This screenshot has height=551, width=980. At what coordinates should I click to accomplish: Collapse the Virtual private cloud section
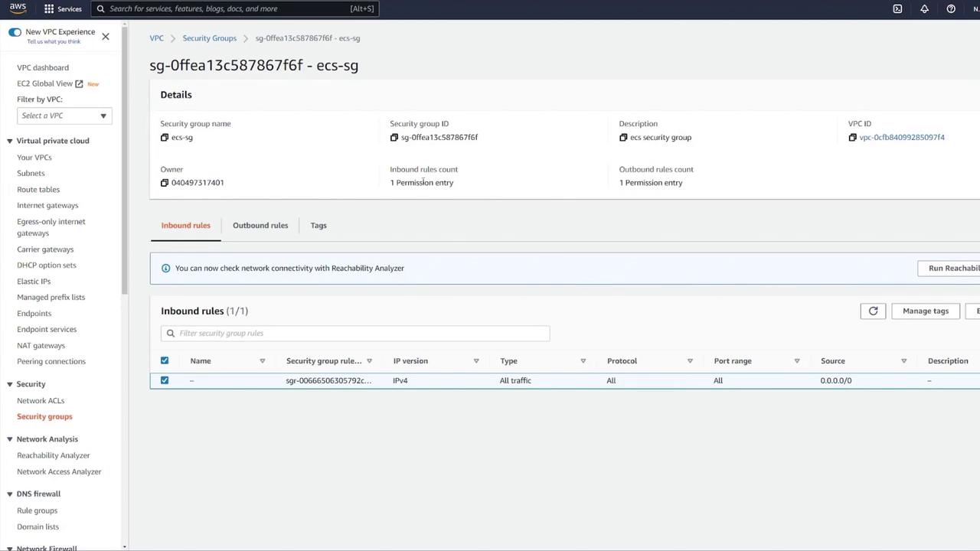(x=10, y=141)
